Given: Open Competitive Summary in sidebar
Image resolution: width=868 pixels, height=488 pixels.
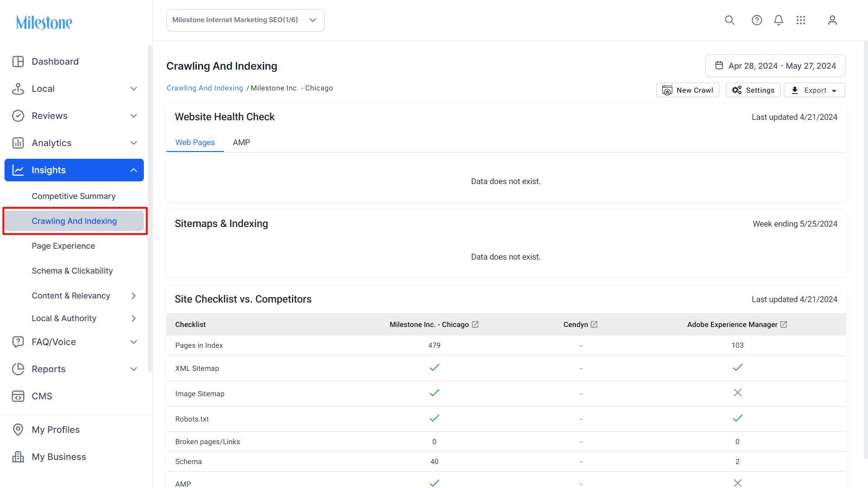Looking at the screenshot, I should [x=74, y=196].
